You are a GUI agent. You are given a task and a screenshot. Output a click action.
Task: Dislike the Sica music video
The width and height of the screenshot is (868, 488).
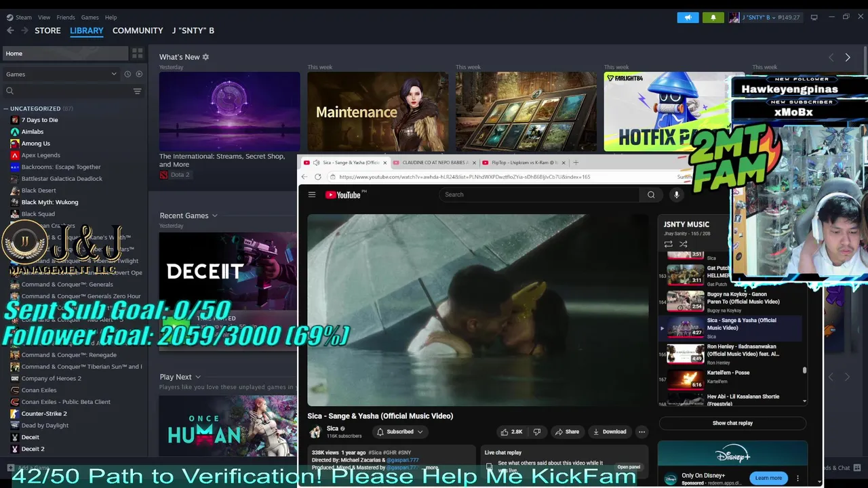pos(537,432)
